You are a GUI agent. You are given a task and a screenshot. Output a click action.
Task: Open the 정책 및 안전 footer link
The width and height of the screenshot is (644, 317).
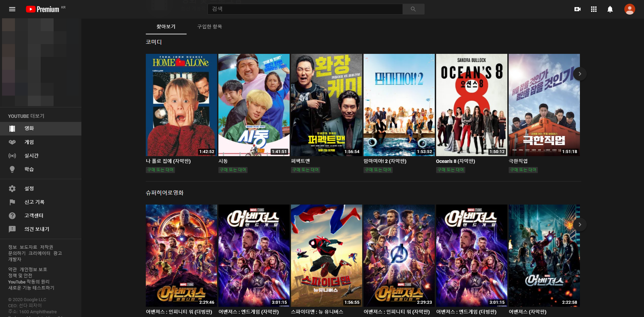(x=20, y=276)
